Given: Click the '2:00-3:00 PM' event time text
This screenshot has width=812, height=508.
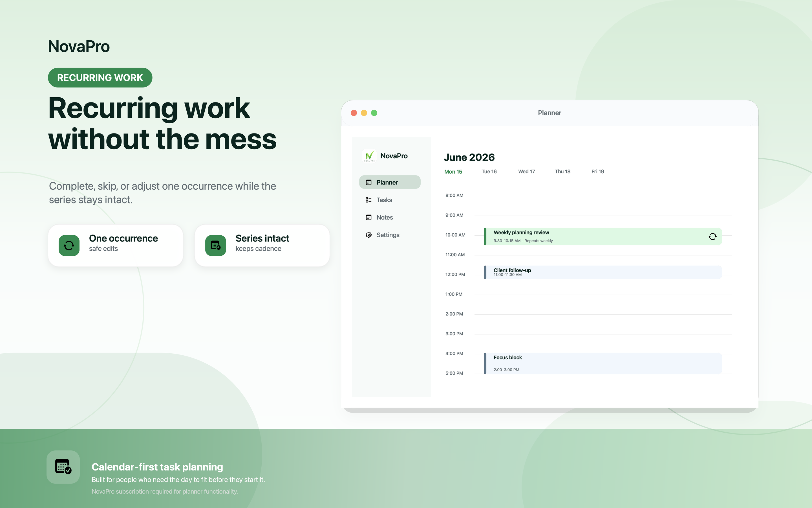Looking at the screenshot, I should coord(506,370).
